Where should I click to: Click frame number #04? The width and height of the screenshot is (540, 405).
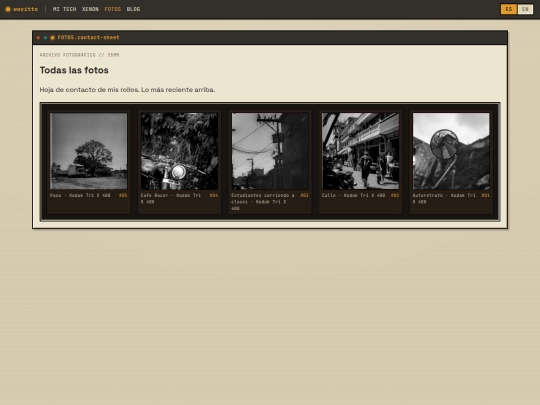pos(214,195)
